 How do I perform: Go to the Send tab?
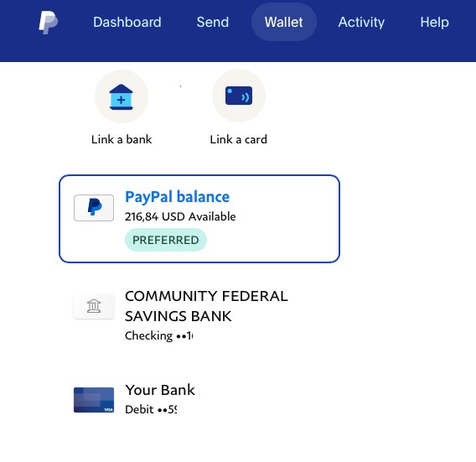click(213, 22)
